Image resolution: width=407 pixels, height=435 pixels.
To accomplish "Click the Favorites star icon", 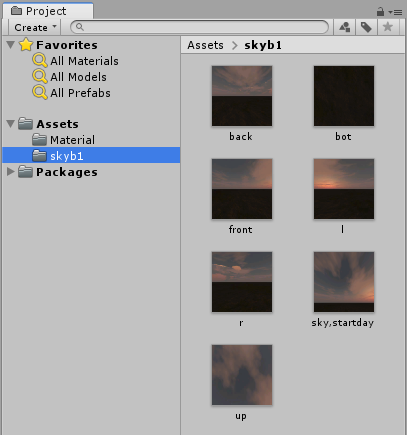I will tap(26, 45).
